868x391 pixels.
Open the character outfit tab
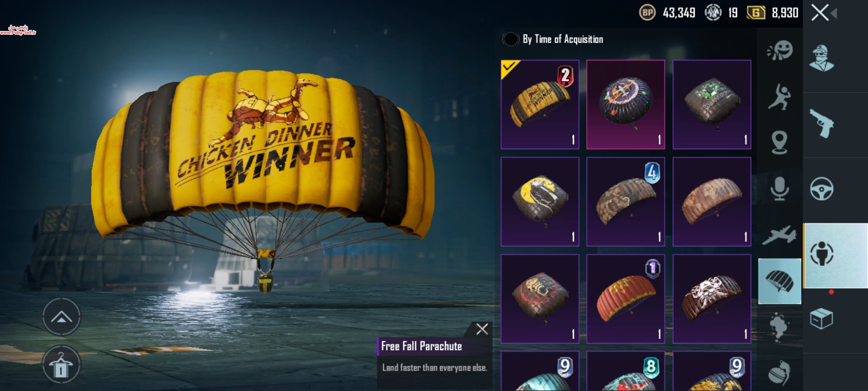821,58
